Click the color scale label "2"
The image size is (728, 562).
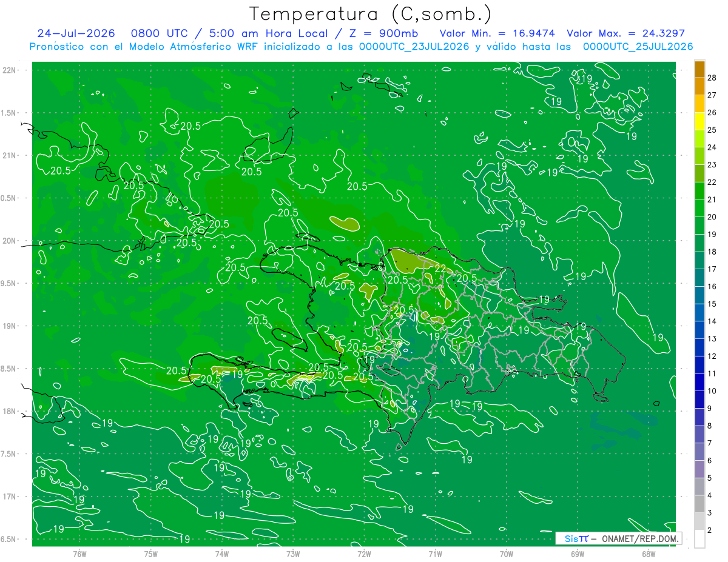click(x=710, y=530)
